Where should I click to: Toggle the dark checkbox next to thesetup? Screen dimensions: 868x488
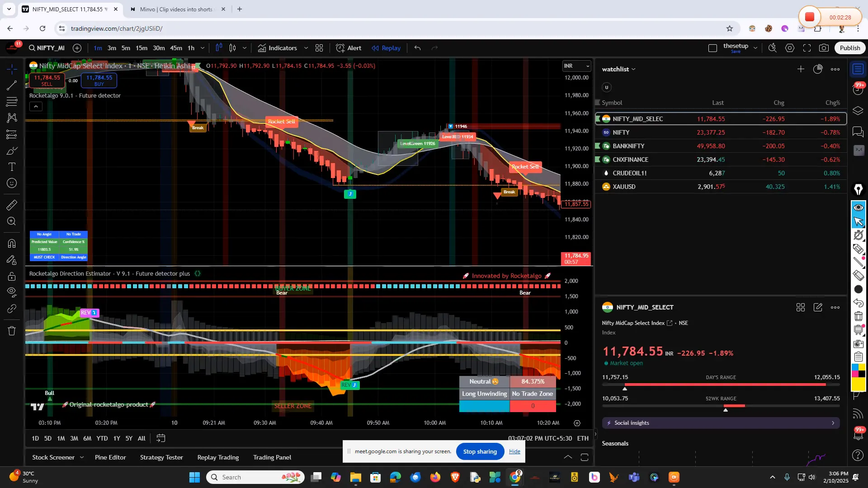pyautogui.click(x=712, y=47)
